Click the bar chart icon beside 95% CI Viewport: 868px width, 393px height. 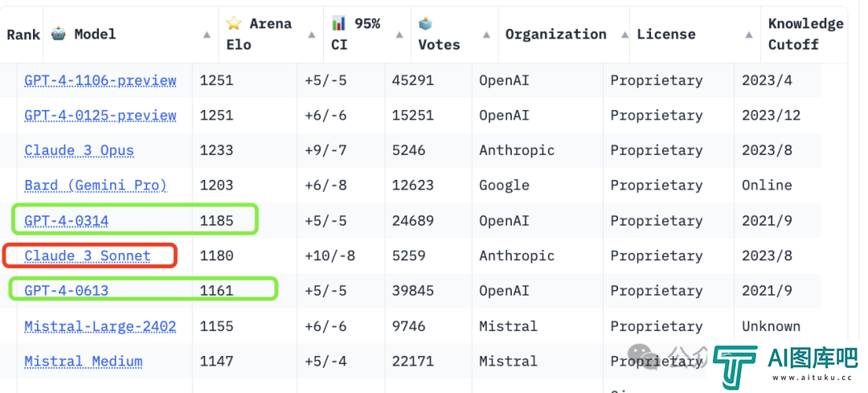click(x=339, y=23)
